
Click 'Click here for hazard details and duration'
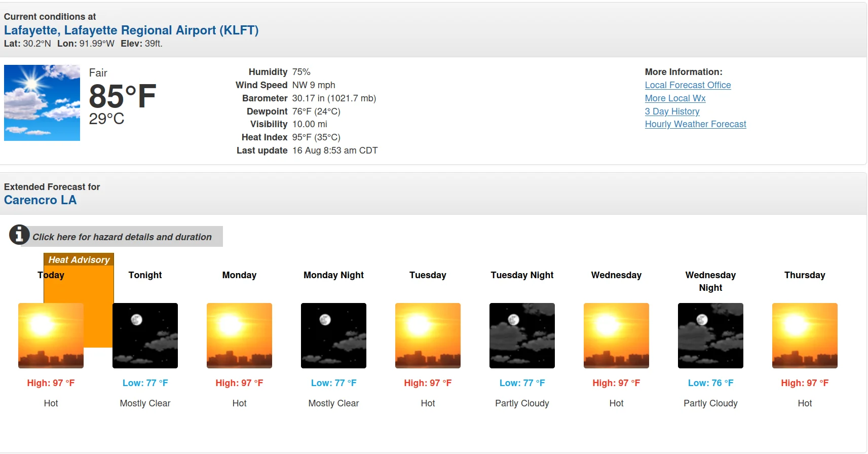click(x=122, y=237)
